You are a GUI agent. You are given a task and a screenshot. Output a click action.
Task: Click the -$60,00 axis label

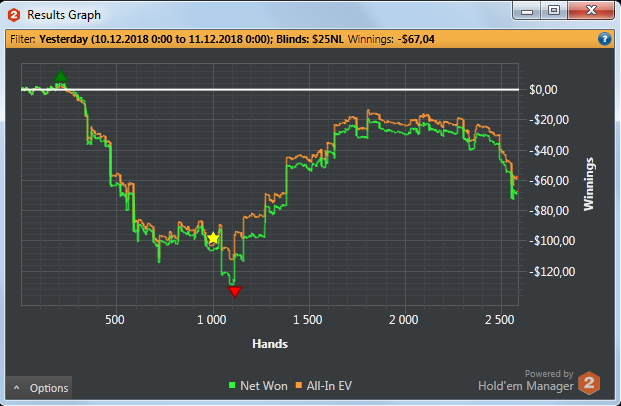[x=549, y=181]
